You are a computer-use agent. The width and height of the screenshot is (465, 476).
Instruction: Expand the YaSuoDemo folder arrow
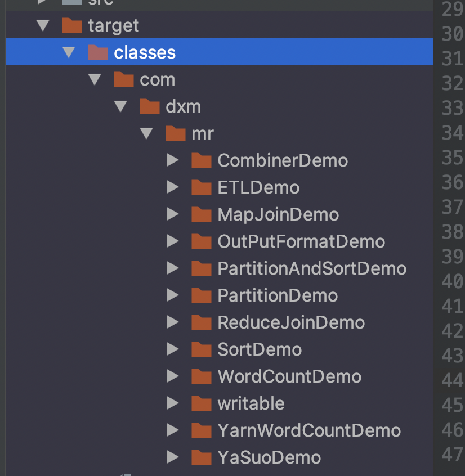pyautogui.click(x=173, y=458)
